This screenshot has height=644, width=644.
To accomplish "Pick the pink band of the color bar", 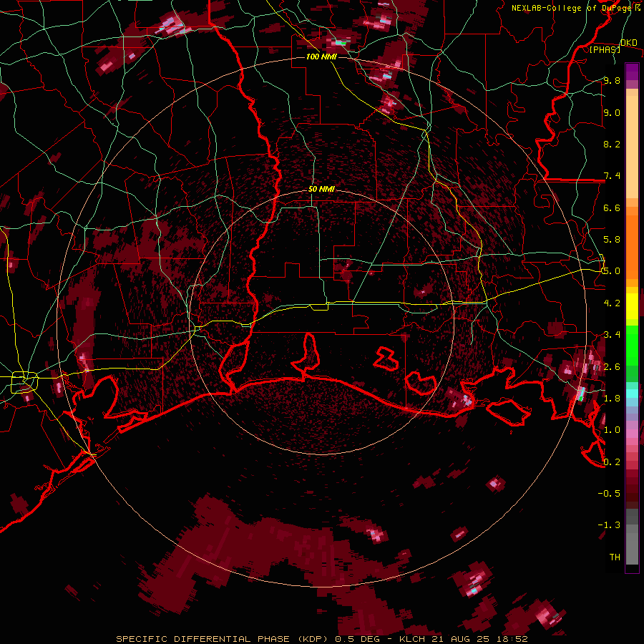I will point(632,434).
